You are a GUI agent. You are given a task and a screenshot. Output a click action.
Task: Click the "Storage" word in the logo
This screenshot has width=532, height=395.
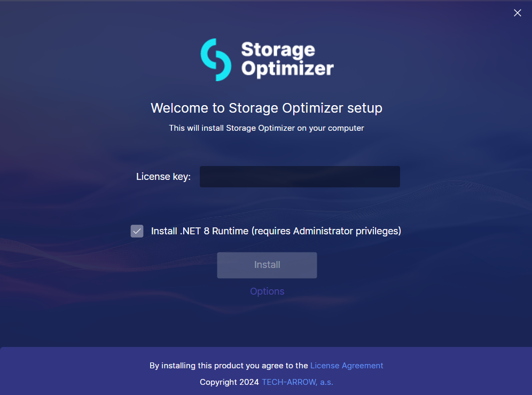(x=278, y=50)
